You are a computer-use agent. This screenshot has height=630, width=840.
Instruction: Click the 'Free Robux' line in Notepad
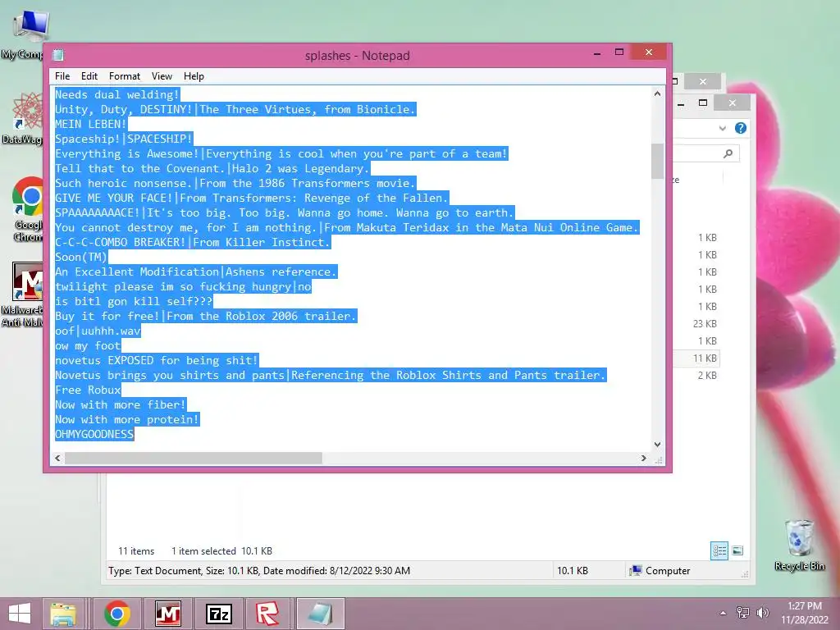coord(88,390)
